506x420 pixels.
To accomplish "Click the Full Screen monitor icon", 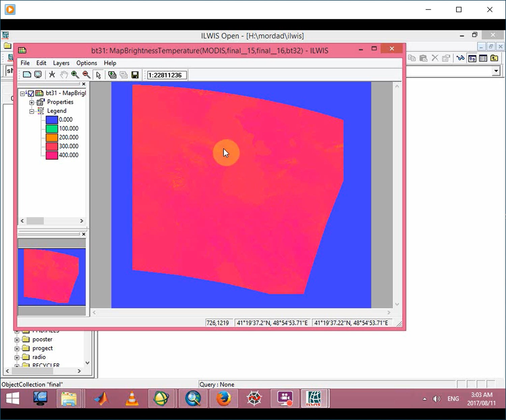I will coord(38,75).
